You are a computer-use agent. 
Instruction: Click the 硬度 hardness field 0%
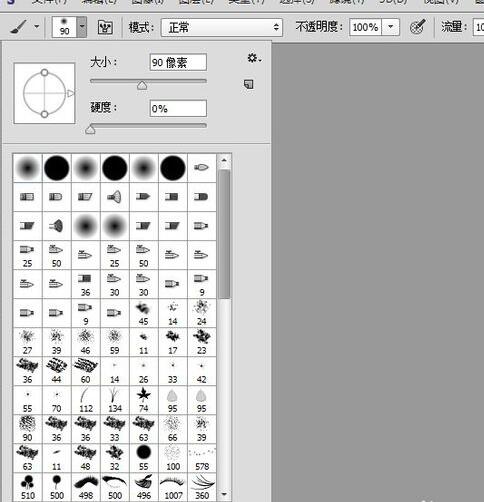178,108
